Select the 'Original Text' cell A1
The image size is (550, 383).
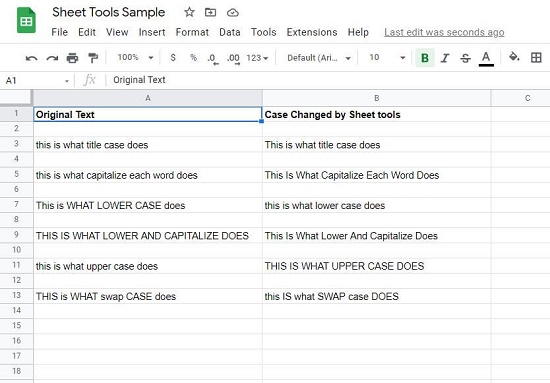click(148, 114)
